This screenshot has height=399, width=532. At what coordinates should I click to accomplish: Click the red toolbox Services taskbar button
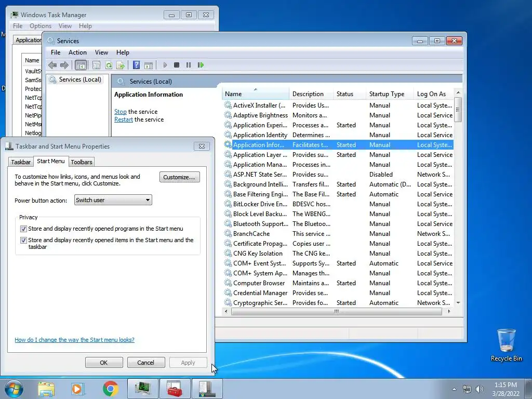(175, 389)
